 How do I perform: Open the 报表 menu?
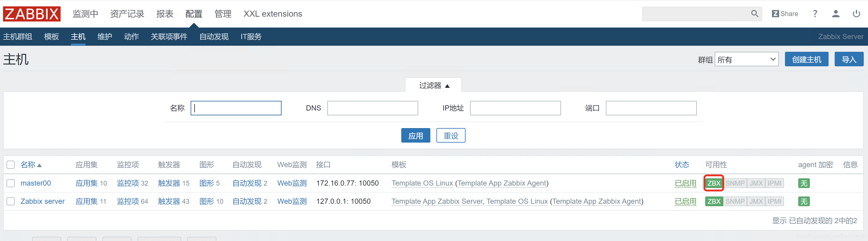pos(165,14)
